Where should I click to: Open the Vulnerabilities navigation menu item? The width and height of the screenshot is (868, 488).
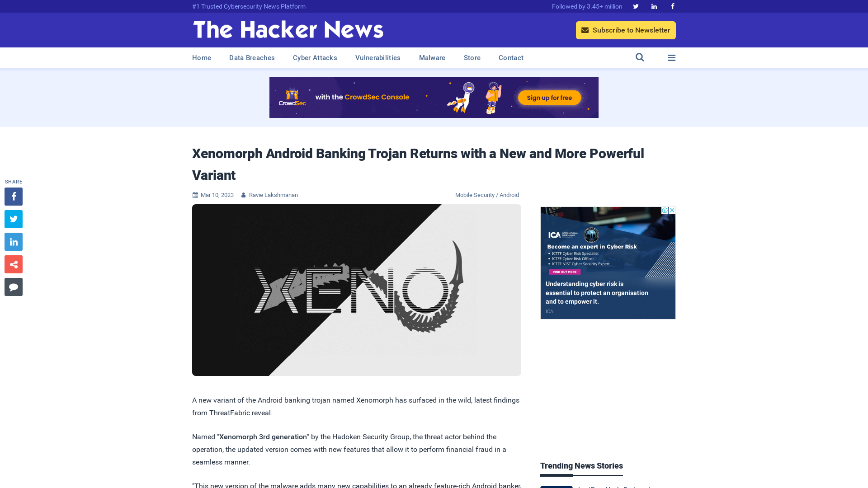click(x=378, y=58)
